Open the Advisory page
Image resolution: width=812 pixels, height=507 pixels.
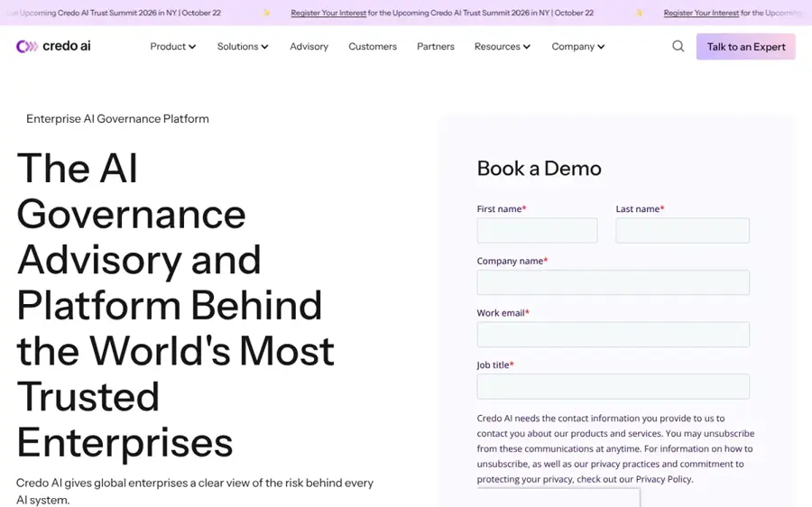pos(309,47)
